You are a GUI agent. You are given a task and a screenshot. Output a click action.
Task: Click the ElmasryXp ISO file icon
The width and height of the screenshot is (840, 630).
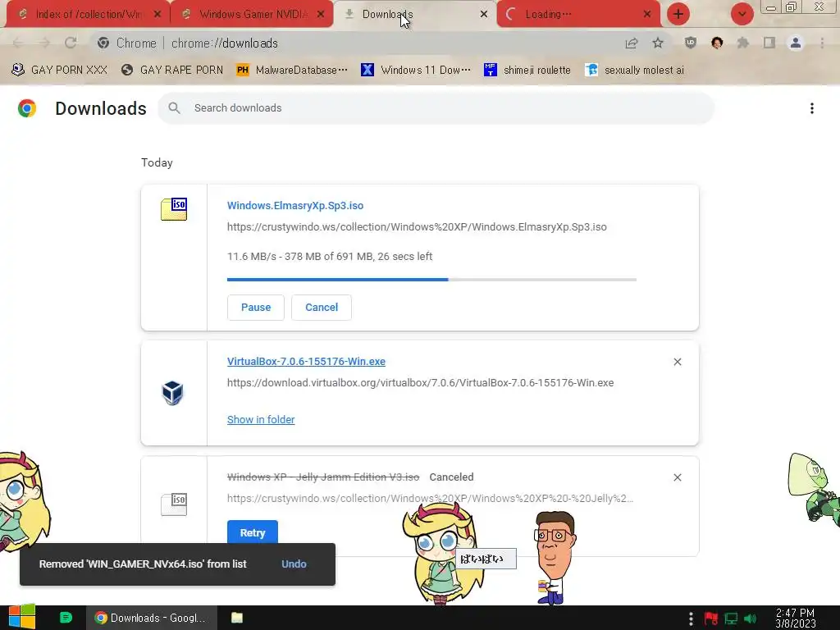[174, 209]
